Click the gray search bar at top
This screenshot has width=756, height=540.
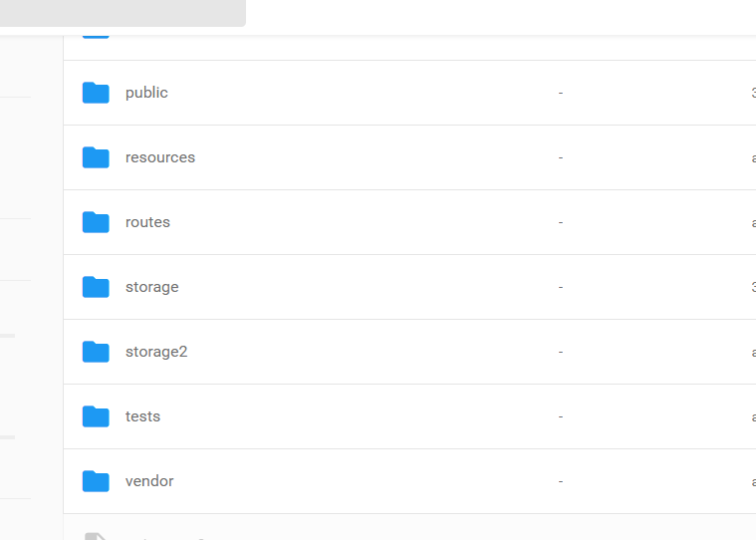click(x=123, y=13)
